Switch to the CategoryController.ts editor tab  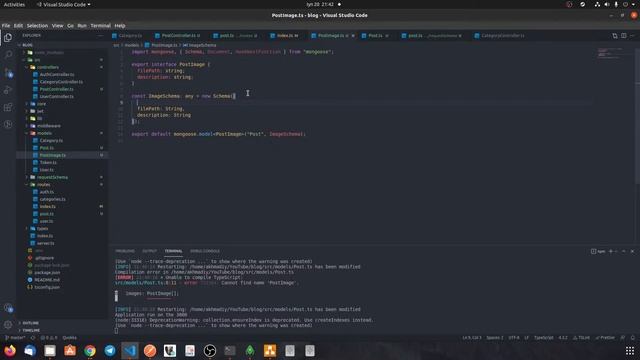coord(502,36)
